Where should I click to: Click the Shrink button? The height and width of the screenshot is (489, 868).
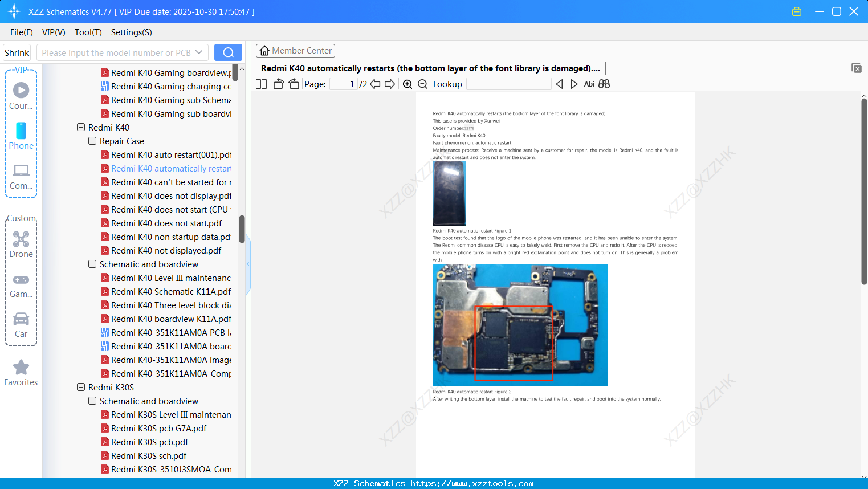tap(17, 52)
